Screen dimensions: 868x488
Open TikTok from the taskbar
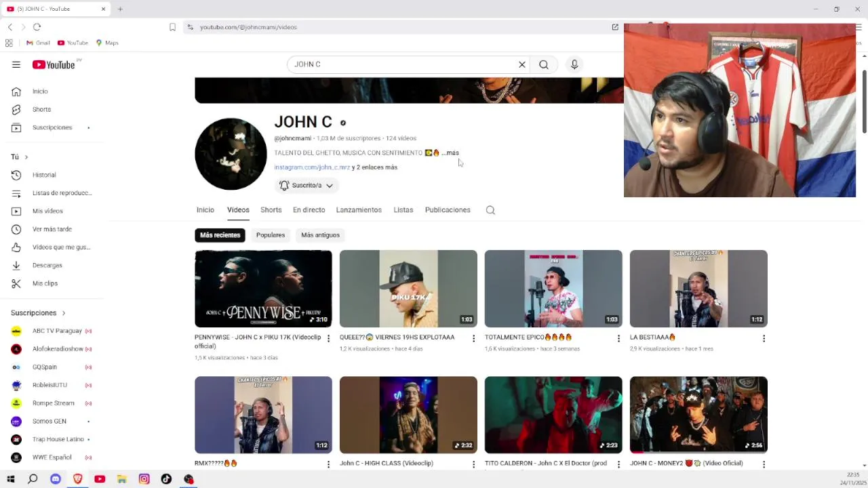pos(166,479)
